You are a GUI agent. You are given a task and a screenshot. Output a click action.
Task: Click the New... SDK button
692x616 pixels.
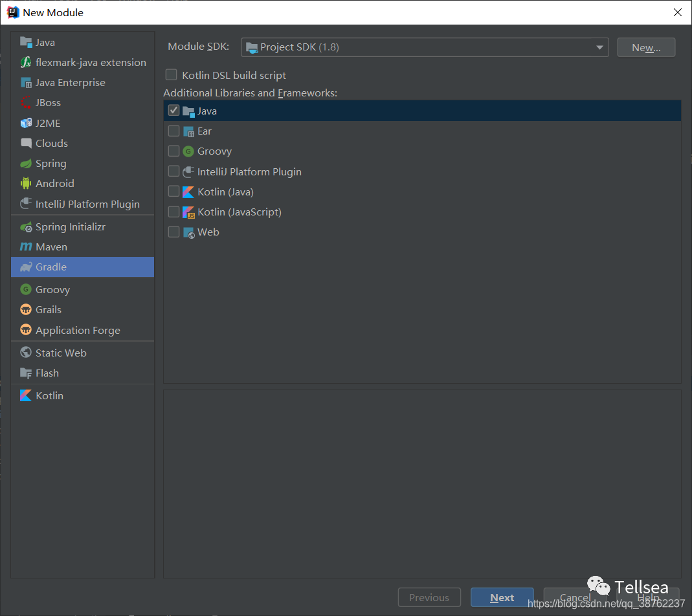[646, 47]
